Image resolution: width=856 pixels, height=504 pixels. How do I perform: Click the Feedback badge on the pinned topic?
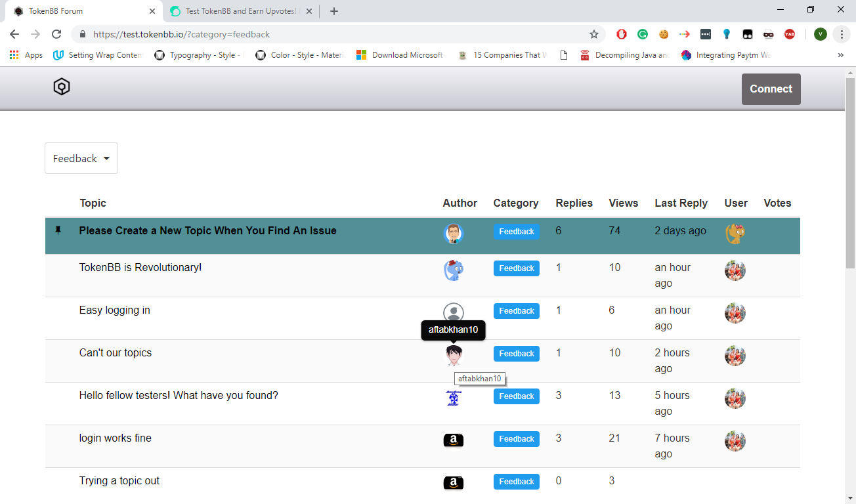tap(517, 232)
